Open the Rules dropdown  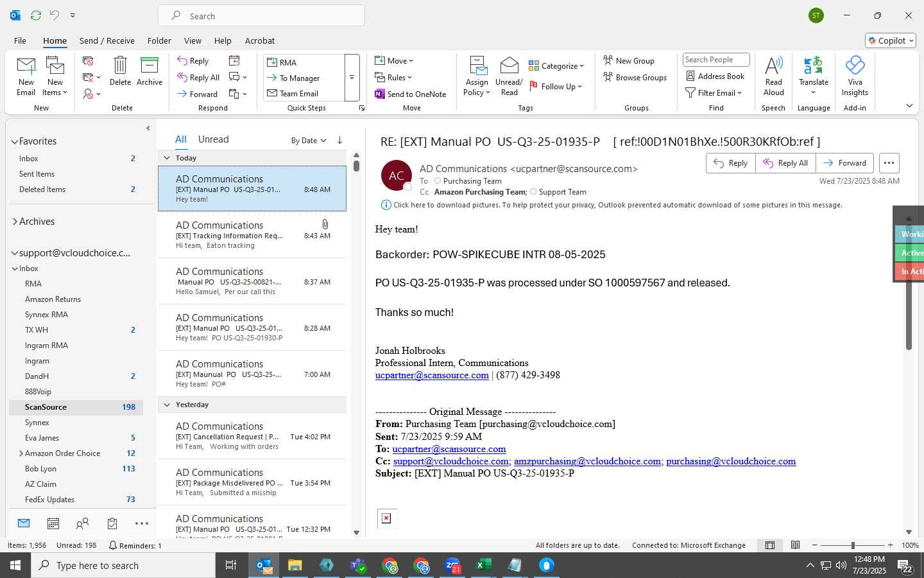394,77
